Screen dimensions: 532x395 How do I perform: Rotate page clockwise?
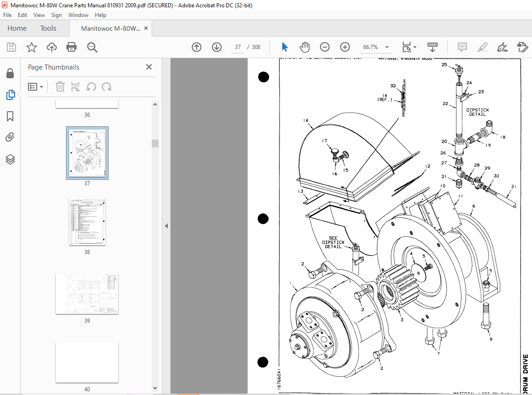(106, 87)
